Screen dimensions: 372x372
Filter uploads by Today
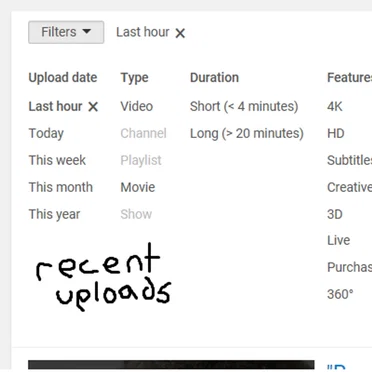[46, 133]
